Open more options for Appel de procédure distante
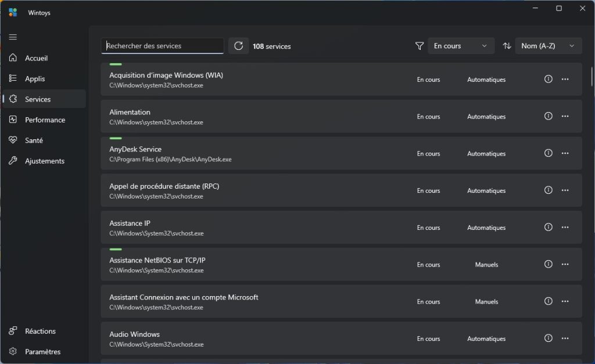The width and height of the screenshot is (595, 364). tap(565, 190)
